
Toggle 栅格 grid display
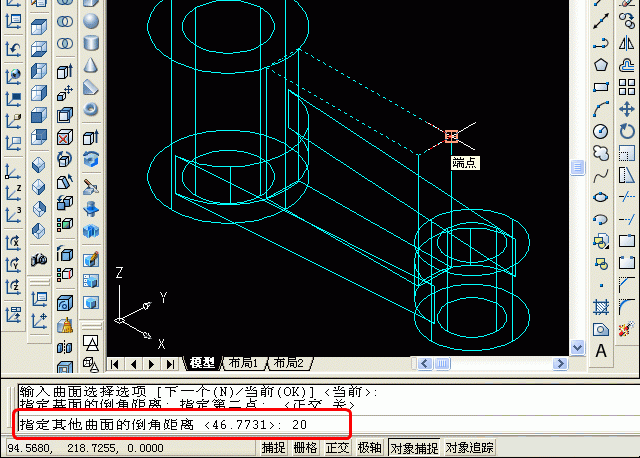pyautogui.click(x=305, y=448)
